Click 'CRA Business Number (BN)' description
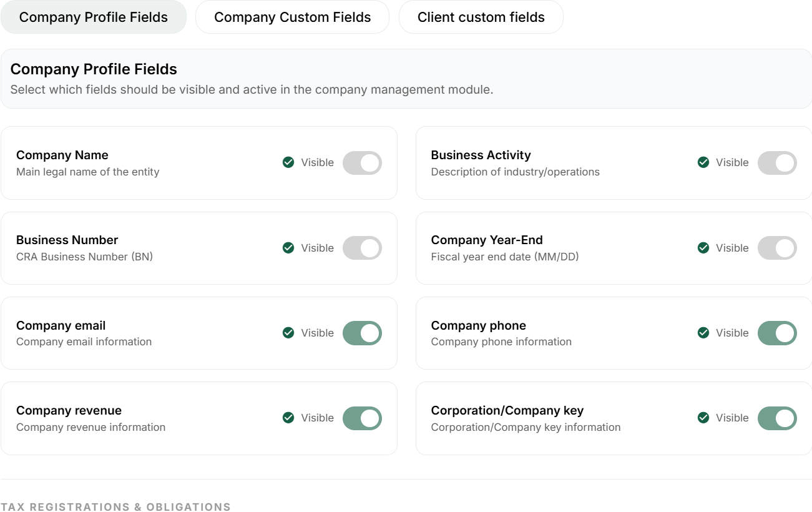Screen dimensions: 812x512 (84, 257)
